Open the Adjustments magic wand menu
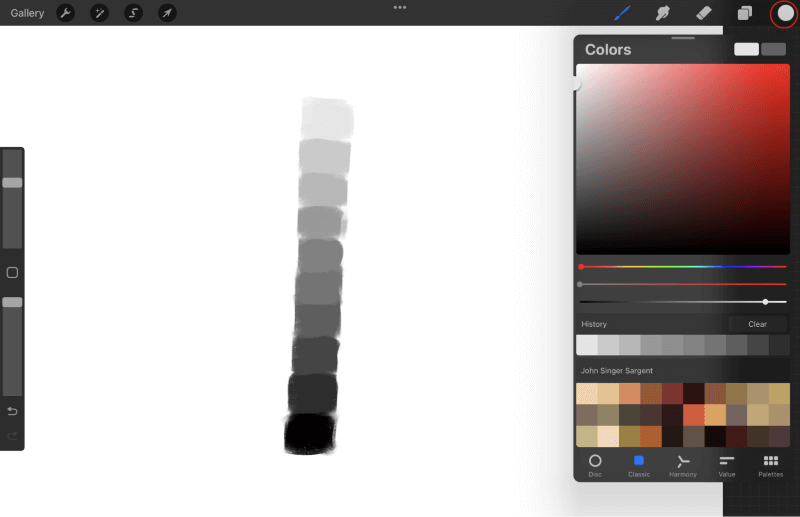Screen dimensions: 800x517 pos(99,13)
